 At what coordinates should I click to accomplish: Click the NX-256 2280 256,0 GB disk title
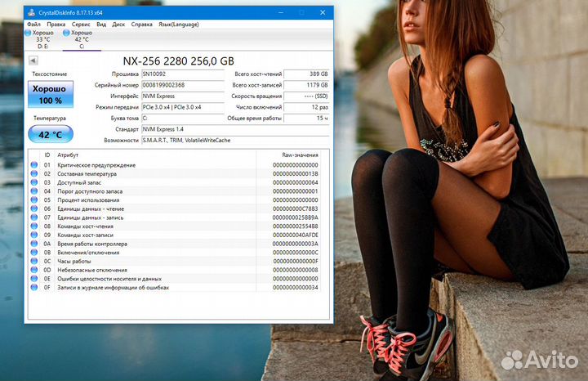pos(179,61)
